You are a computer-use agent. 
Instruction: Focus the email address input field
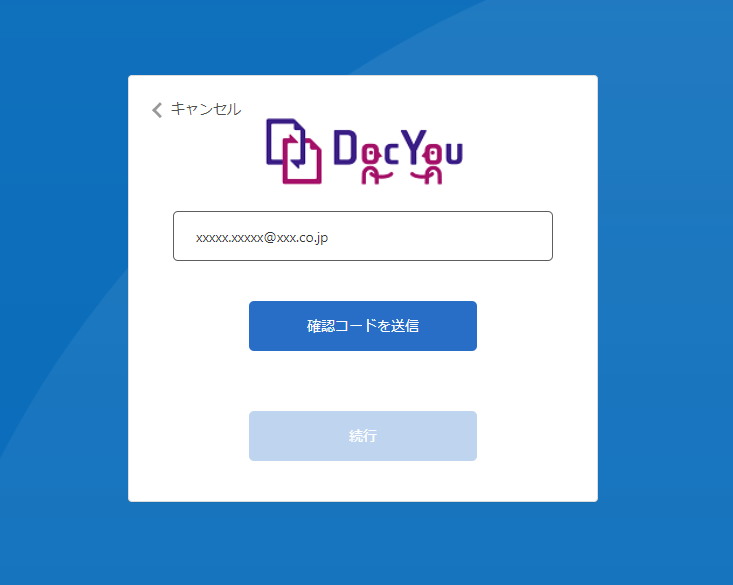363,236
